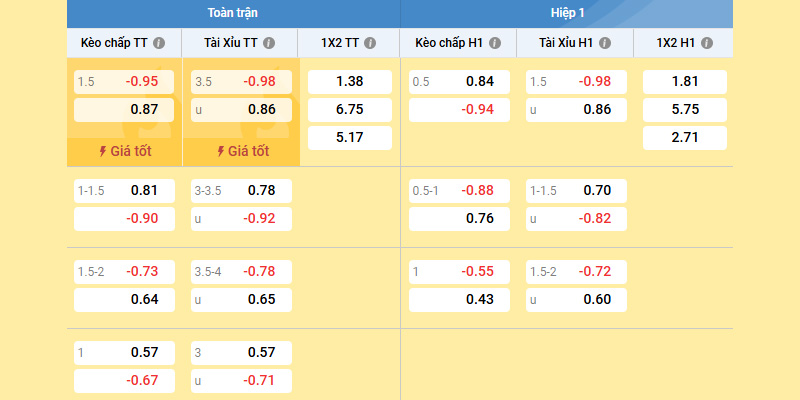Pick Kèo chấp TT odds 0.87
The height and width of the screenshot is (400, 800).
coord(124,110)
